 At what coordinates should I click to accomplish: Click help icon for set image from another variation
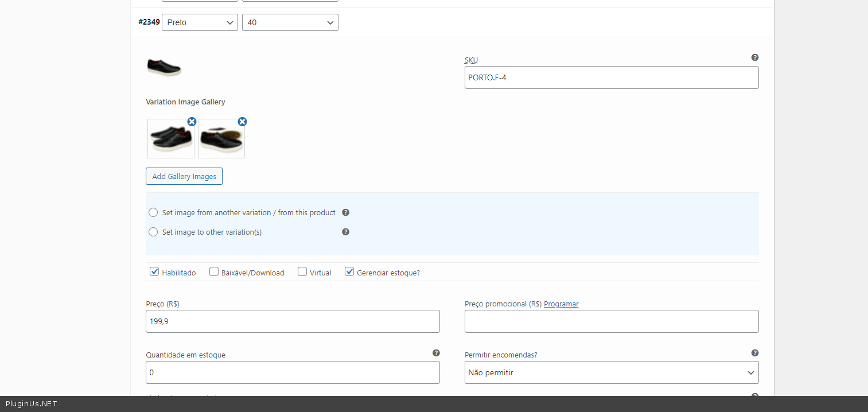pos(345,212)
